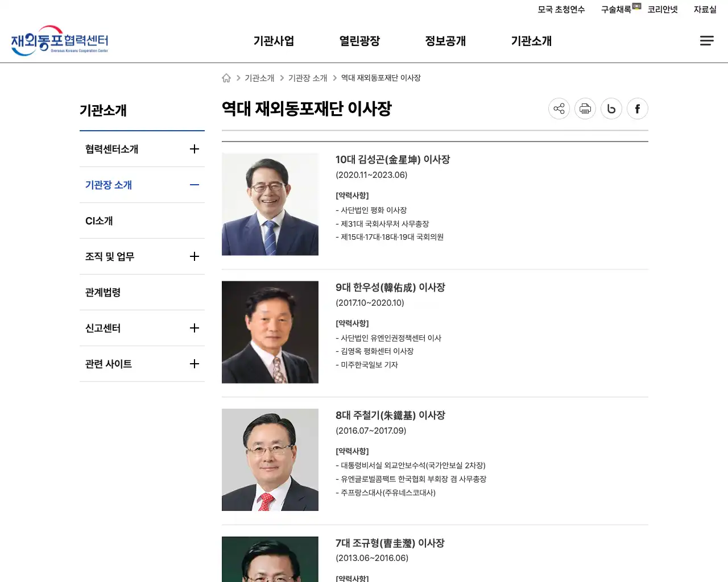728x582 pixels.
Task: Click heading 8대 주철기(朱鐵基) 이사장
Action: (x=390, y=415)
